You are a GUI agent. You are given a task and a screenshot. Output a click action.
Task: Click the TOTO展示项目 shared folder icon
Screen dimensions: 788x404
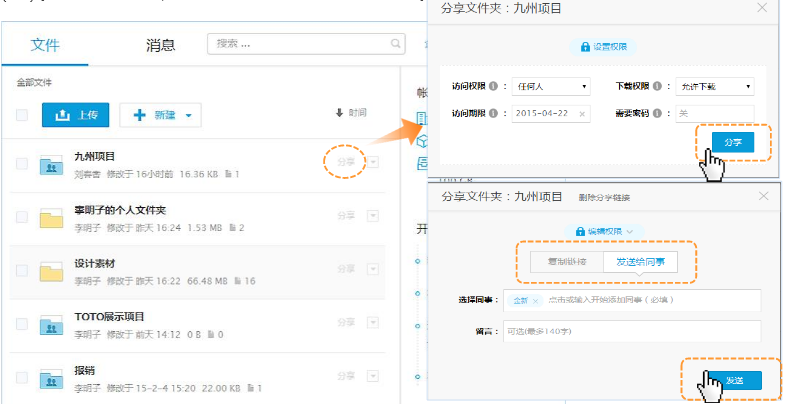[50, 325]
